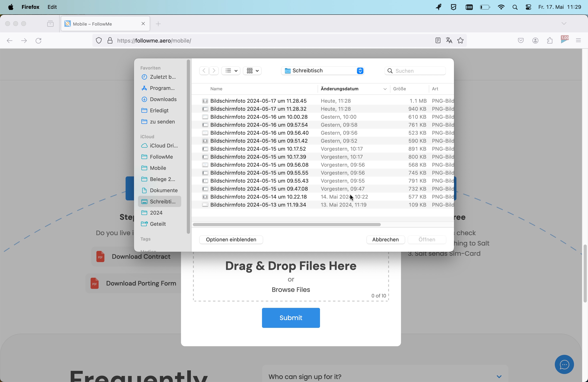Go back to previous page
This screenshot has height=382, width=588.
point(10,41)
